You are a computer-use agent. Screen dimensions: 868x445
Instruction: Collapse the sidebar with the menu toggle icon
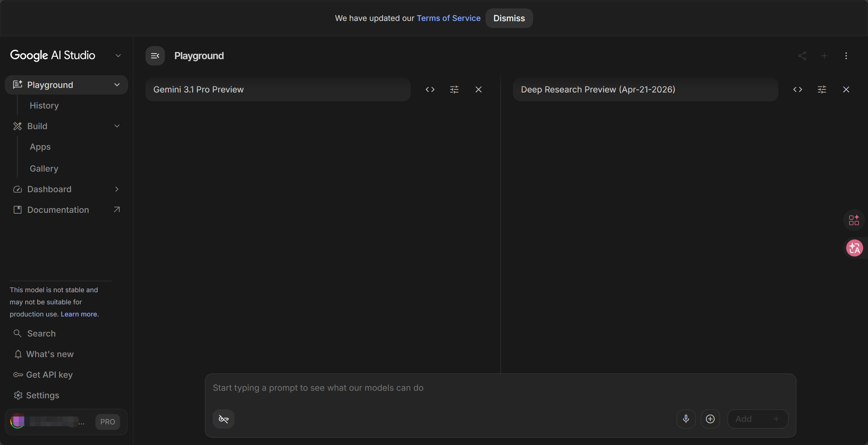[155, 56]
